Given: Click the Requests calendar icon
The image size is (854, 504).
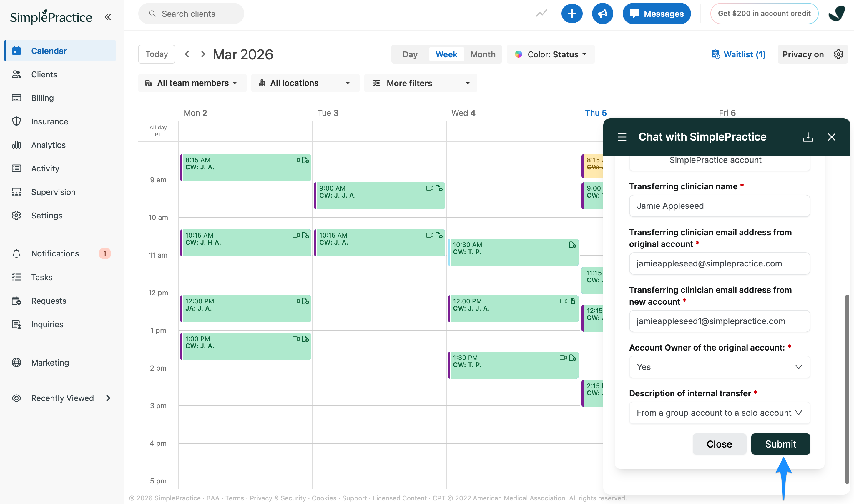Looking at the screenshot, I should pyautogui.click(x=16, y=301).
